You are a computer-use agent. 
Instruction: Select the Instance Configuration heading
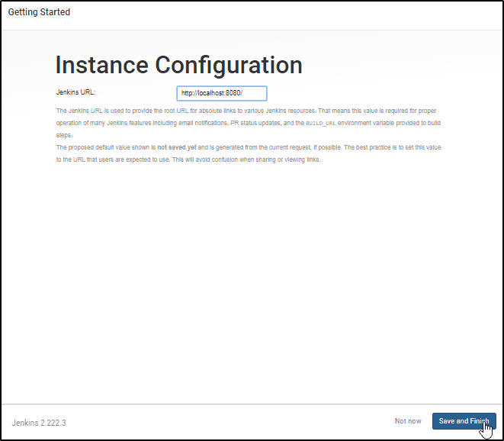tap(179, 65)
